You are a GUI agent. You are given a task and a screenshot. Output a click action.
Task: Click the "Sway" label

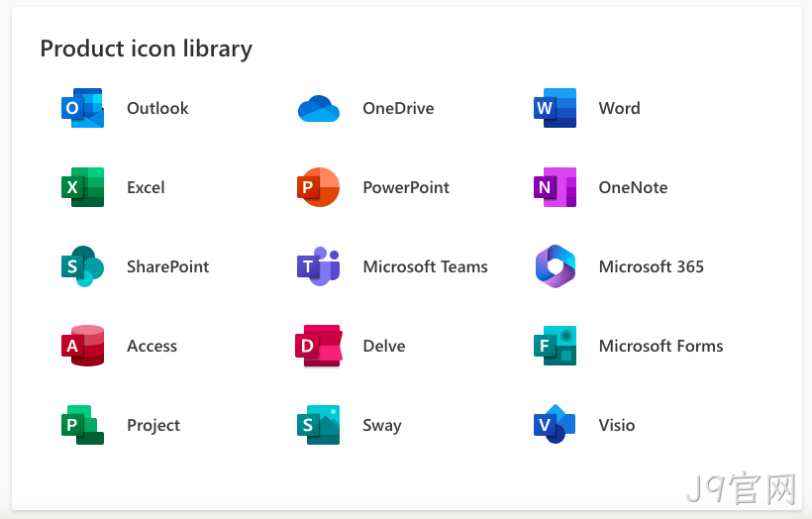pyautogui.click(x=381, y=425)
